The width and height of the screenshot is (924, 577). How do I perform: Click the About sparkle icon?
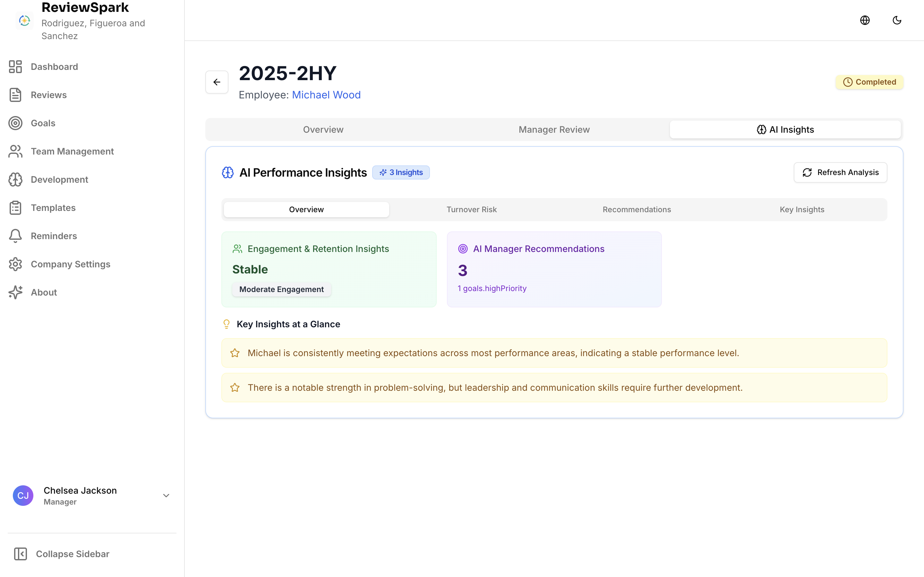click(x=15, y=292)
